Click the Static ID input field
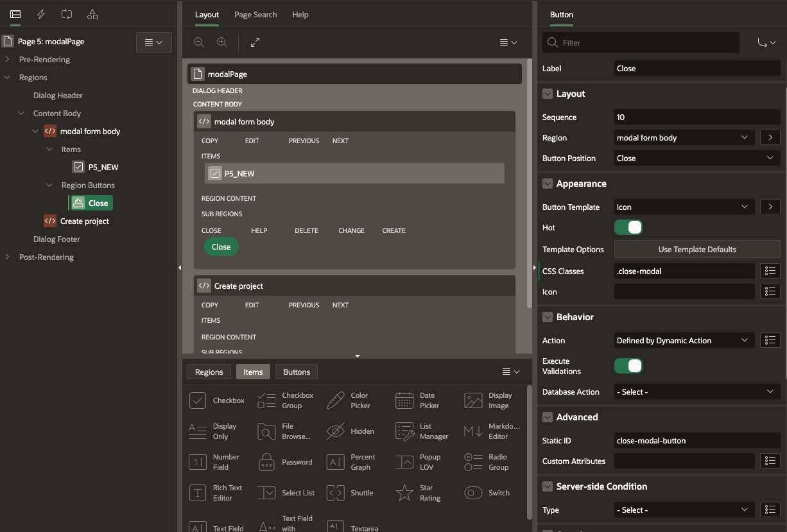 coord(696,441)
